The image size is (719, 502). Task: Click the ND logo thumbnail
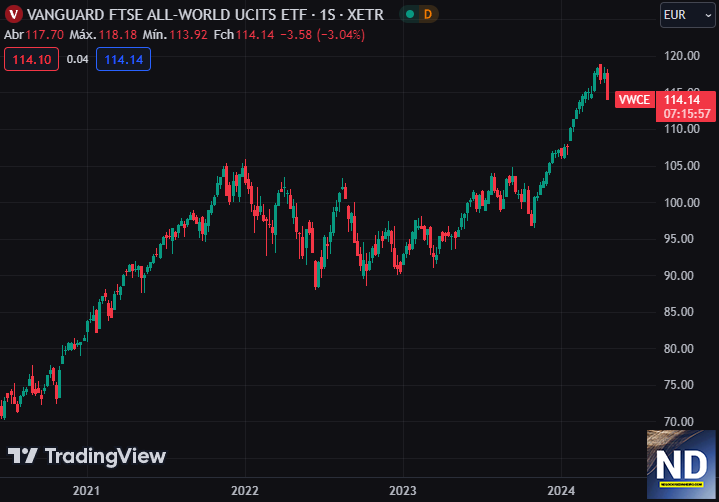click(681, 464)
